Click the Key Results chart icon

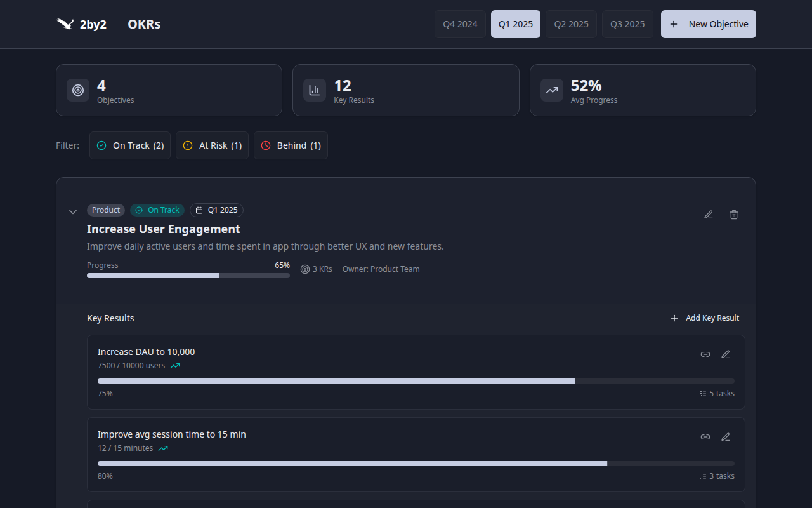314,90
